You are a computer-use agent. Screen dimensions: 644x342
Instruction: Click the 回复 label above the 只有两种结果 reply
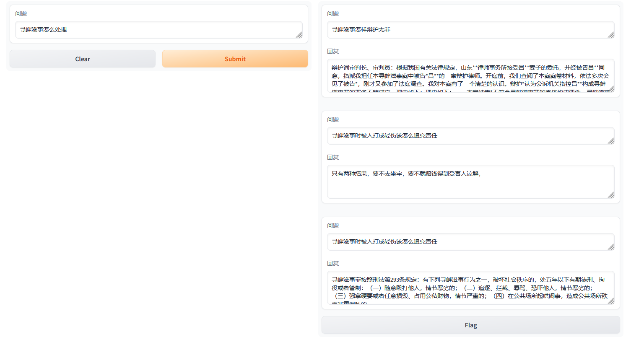(x=333, y=157)
